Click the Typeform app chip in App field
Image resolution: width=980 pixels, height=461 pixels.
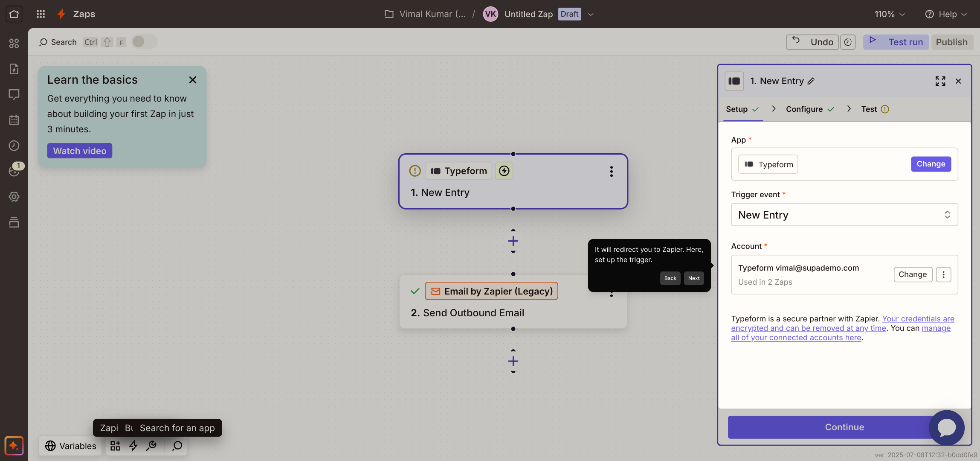point(768,164)
